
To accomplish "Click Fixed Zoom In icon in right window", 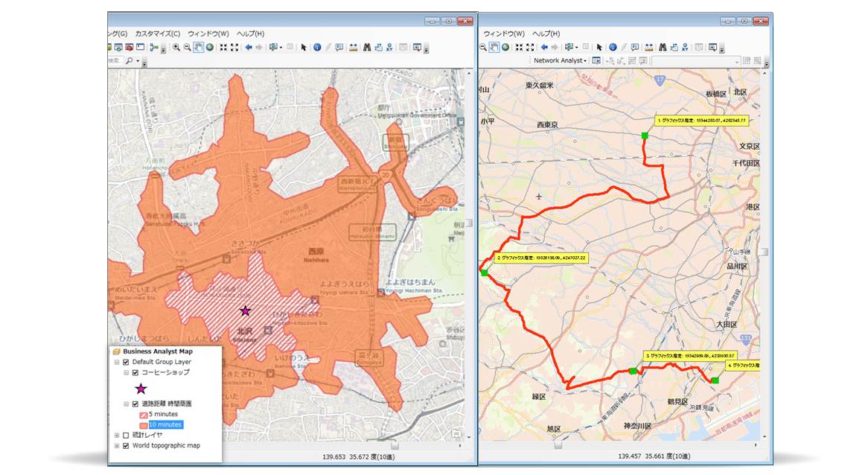I will click(x=519, y=47).
